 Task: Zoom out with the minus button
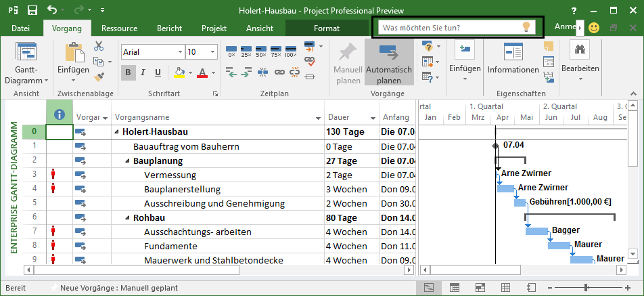coord(549,288)
